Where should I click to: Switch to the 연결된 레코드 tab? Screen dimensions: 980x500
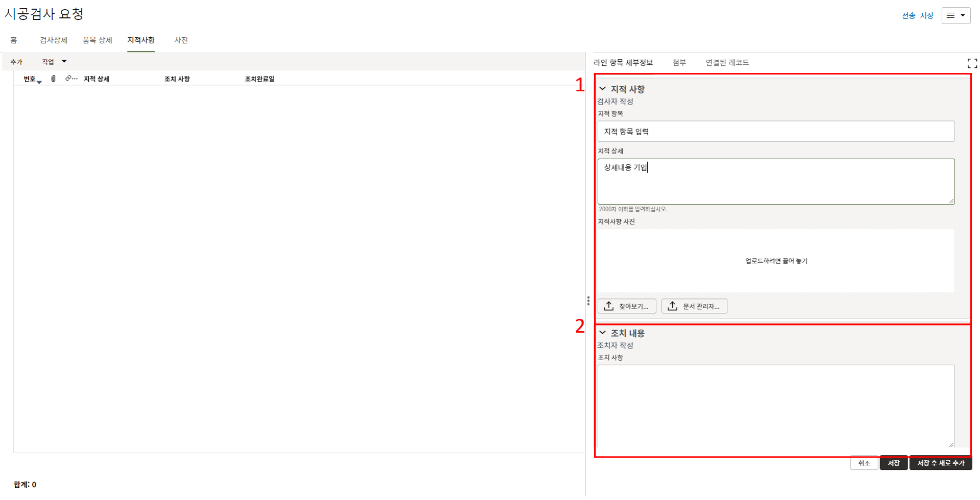(x=727, y=62)
